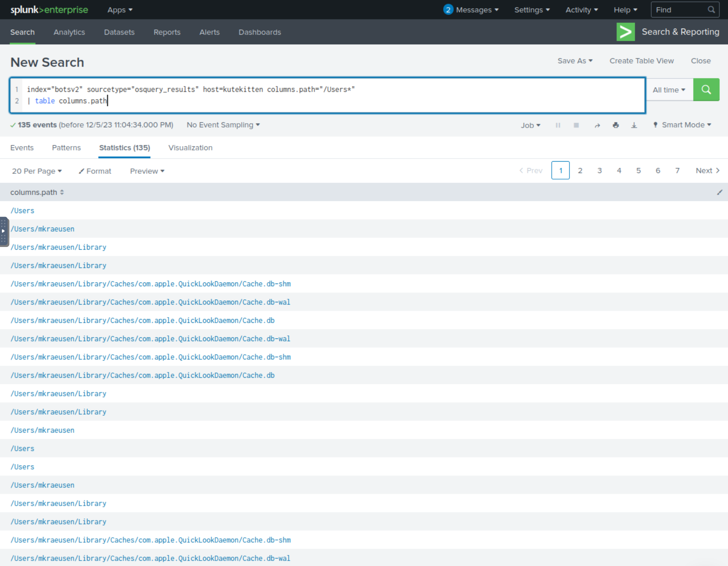The height and width of the screenshot is (566, 728).
Task: Print the search results
Action: pyautogui.click(x=616, y=125)
